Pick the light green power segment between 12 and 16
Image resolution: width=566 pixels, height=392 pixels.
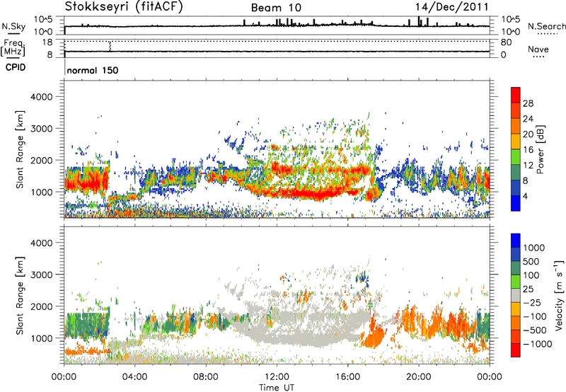pyautogui.click(x=516, y=157)
